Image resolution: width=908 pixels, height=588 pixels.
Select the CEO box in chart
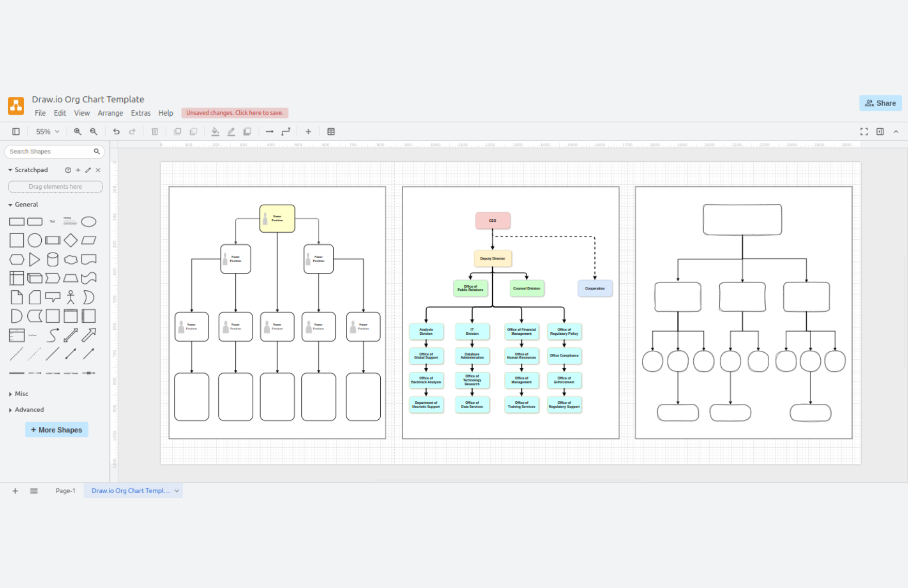point(493,221)
